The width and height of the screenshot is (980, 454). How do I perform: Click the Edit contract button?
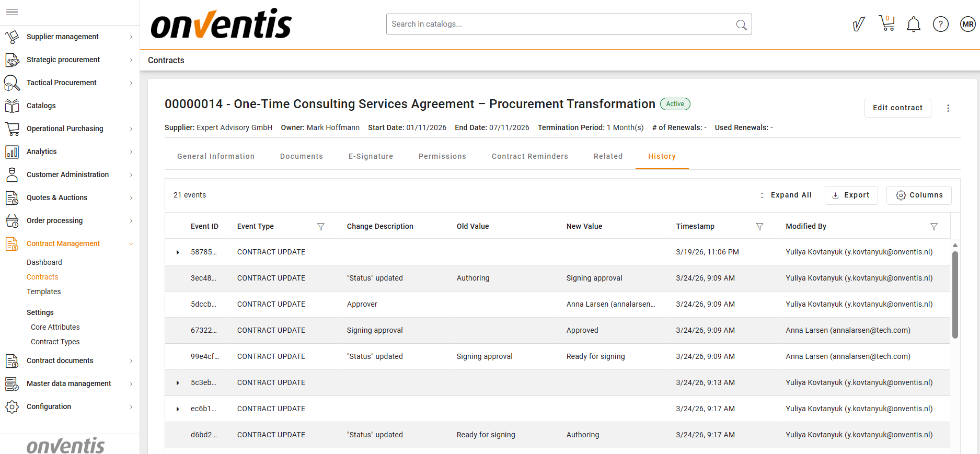tap(897, 108)
